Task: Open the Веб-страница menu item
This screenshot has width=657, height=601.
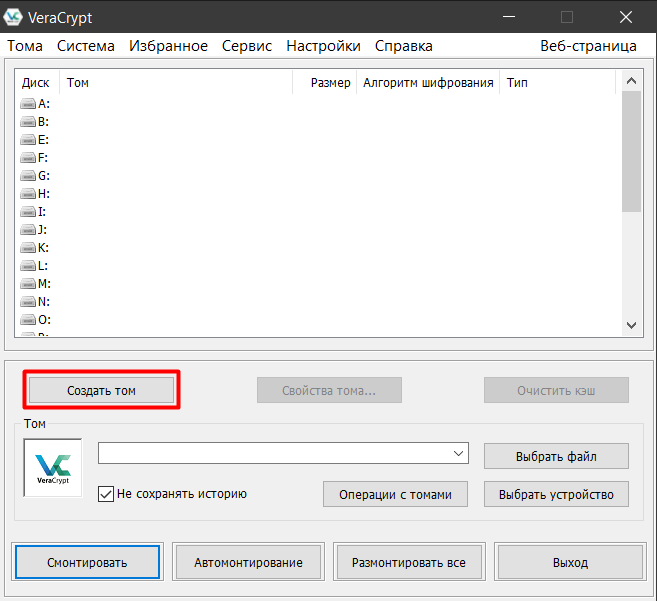Action: coord(588,46)
